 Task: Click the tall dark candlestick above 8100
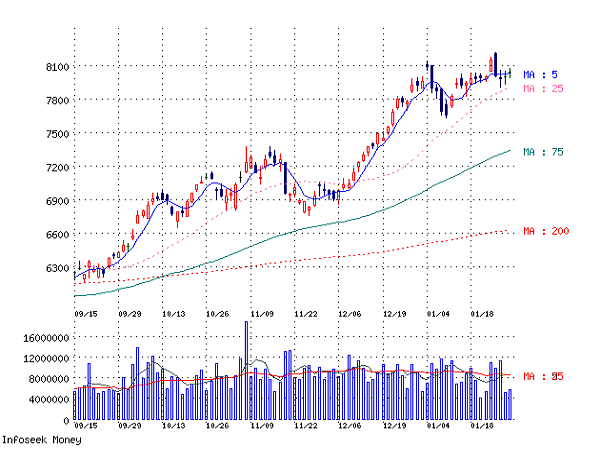pyautogui.click(x=496, y=64)
